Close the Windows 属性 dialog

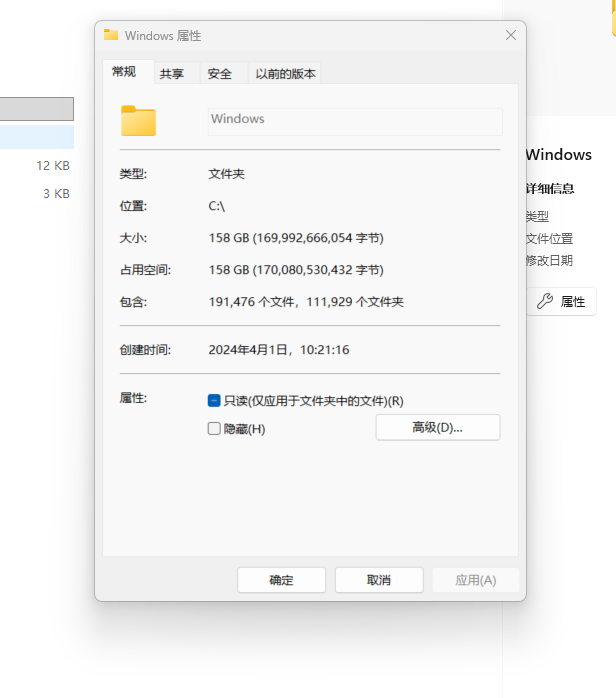pyautogui.click(x=511, y=35)
